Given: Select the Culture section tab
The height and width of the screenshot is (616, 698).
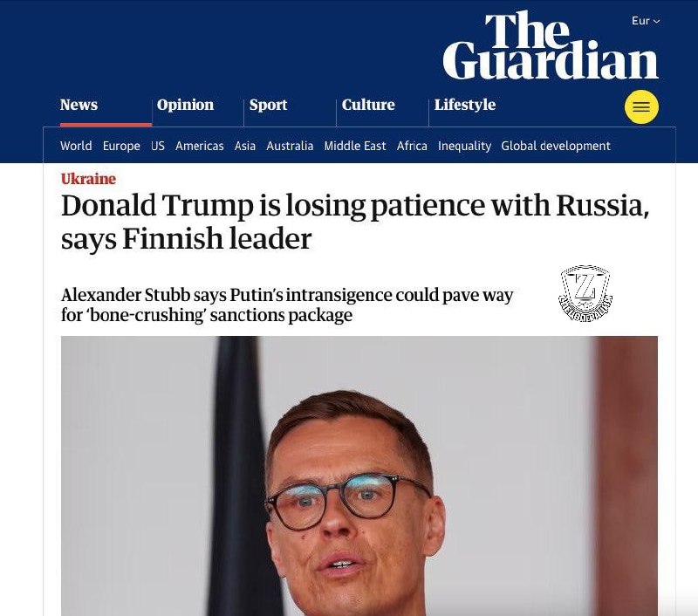Looking at the screenshot, I should click(x=368, y=105).
